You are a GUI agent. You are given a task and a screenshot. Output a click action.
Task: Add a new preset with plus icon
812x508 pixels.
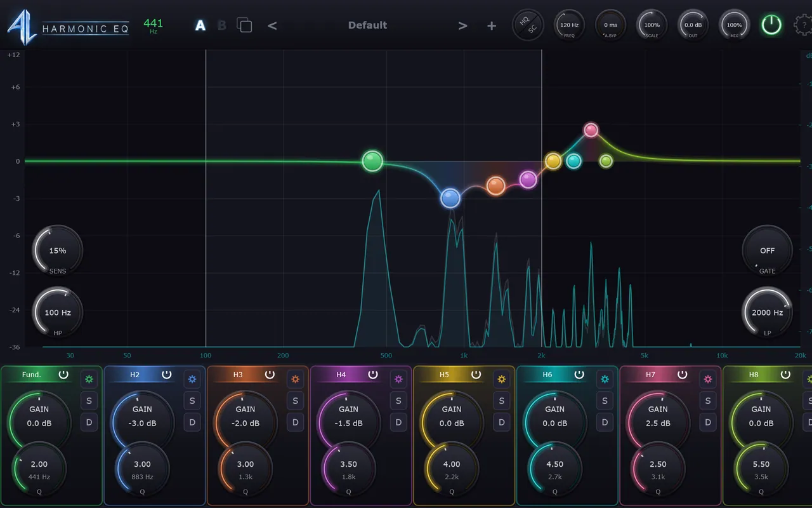[x=492, y=25]
